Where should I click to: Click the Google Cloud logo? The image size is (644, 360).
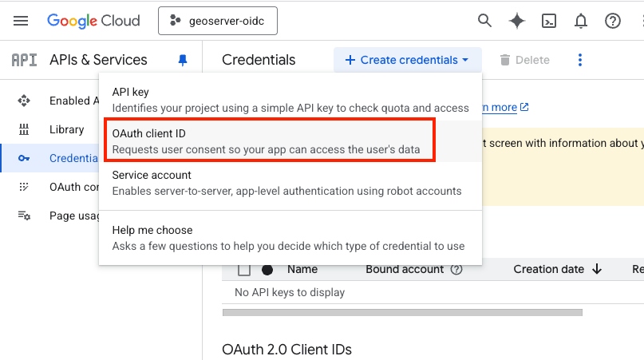pos(93,21)
